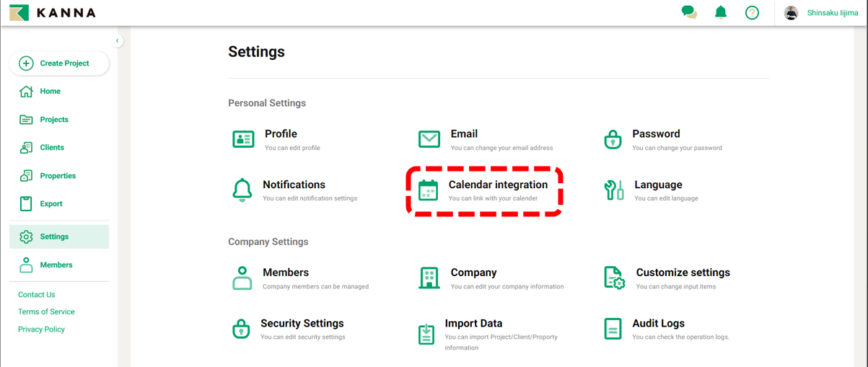
Task: Click the Calendar integration calendar icon
Action: [x=429, y=190]
